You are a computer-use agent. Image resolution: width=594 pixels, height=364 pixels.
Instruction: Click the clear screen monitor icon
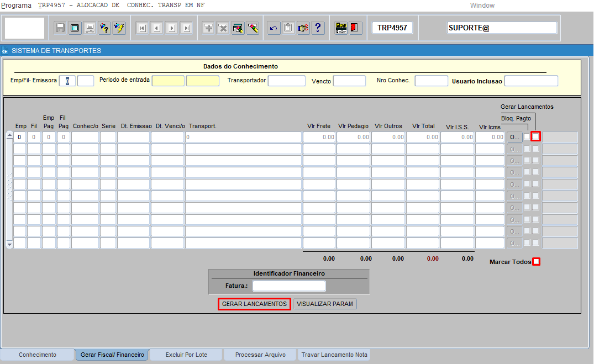[75, 28]
